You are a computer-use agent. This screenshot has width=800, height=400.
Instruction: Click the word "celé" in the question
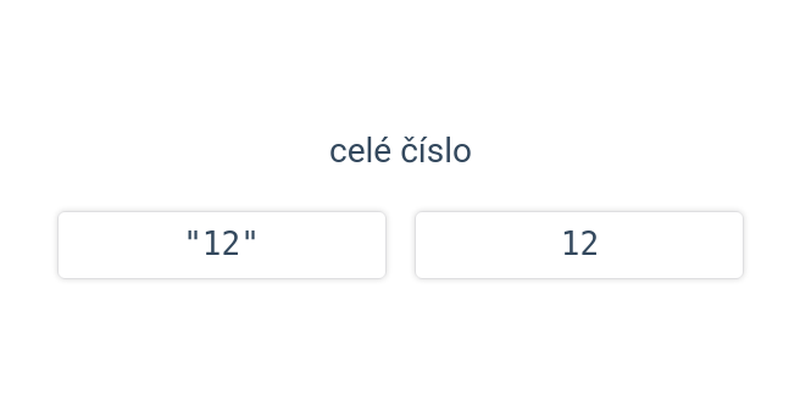tap(360, 151)
